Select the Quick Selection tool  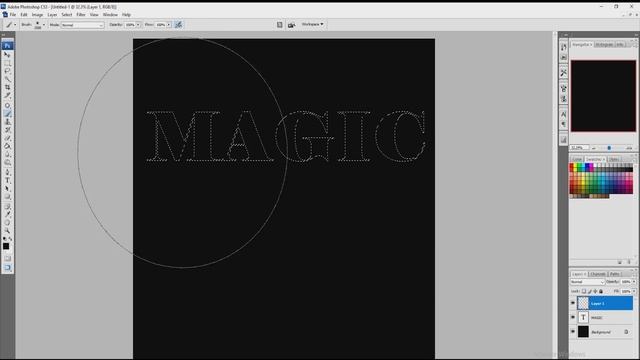pyautogui.click(x=7, y=79)
